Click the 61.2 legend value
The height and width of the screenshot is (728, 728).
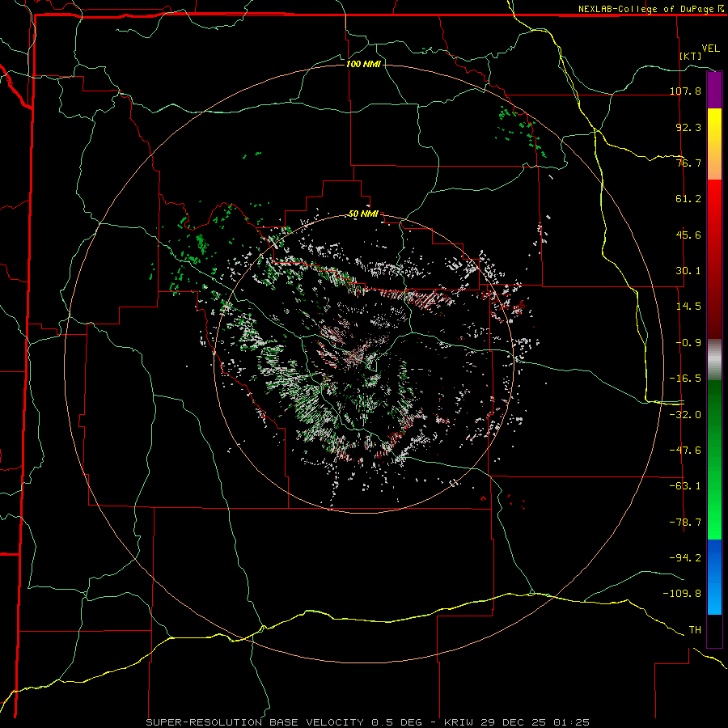click(x=688, y=199)
